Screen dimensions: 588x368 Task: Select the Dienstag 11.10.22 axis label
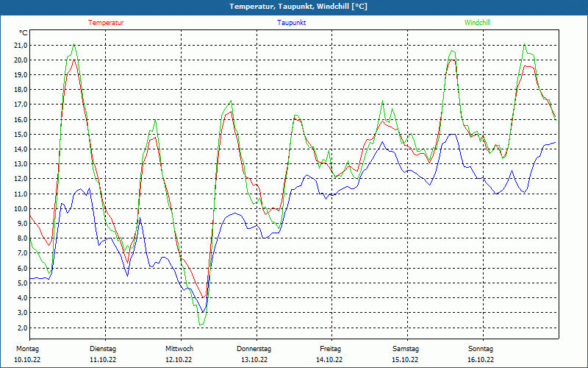tap(103, 354)
